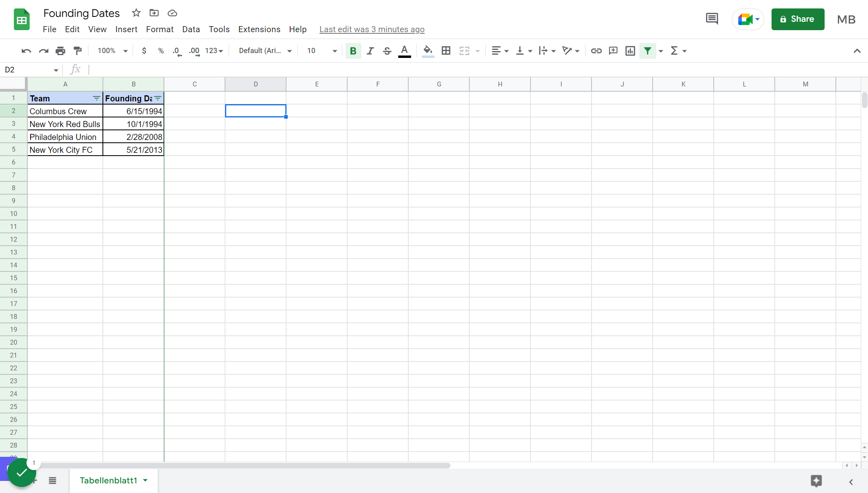The image size is (868, 493).
Task: Open the text color picker
Action: point(404,51)
